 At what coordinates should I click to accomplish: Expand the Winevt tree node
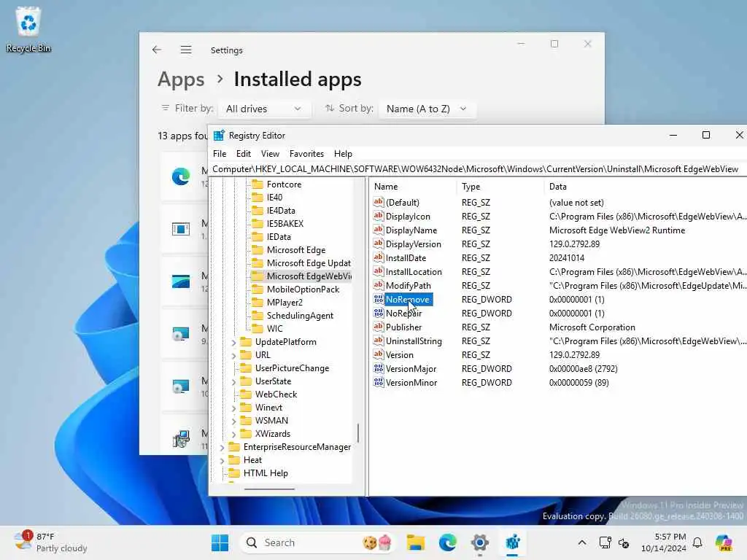233,408
